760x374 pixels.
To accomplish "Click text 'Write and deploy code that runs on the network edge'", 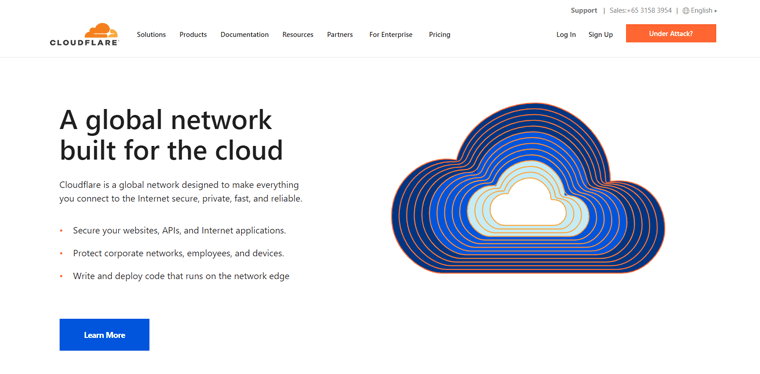I will click(x=181, y=276).
